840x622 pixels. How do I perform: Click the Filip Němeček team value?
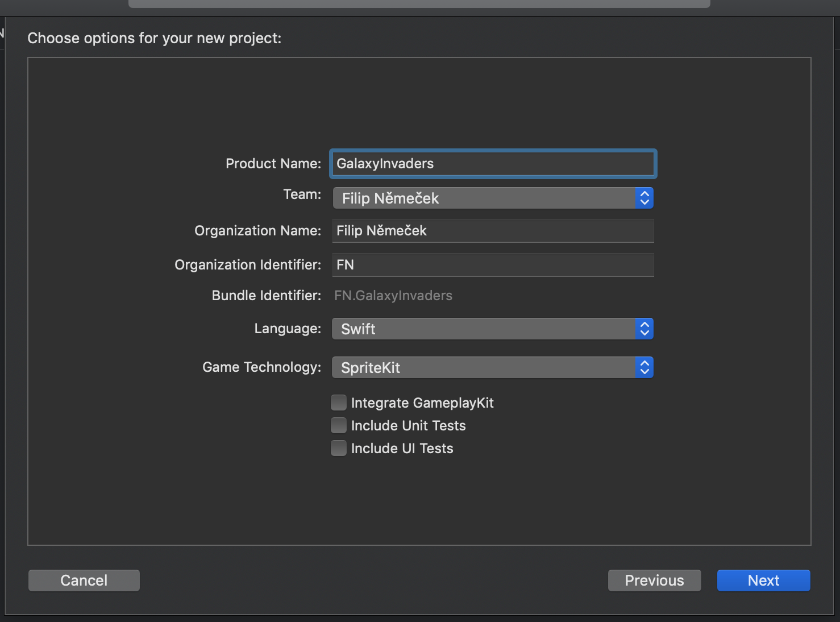pyautogui.click(x=390, y=198)
